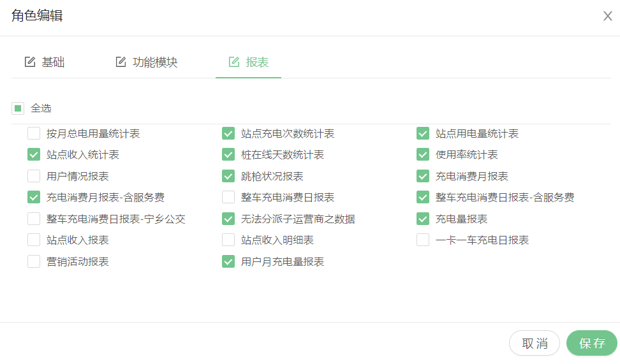The width and height of the screenshot is (620, 364).
Task: Uncheck 桩在线天数统计表 checkbox
Action: (228, 154)
